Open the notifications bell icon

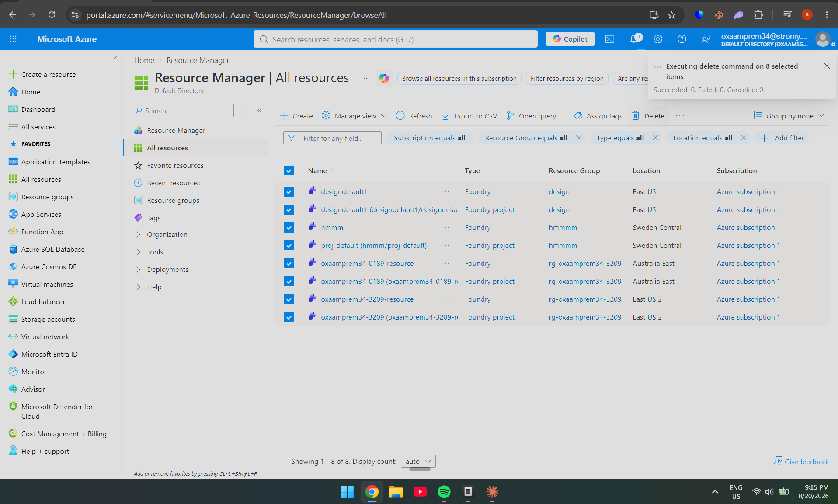click(635, 39)
